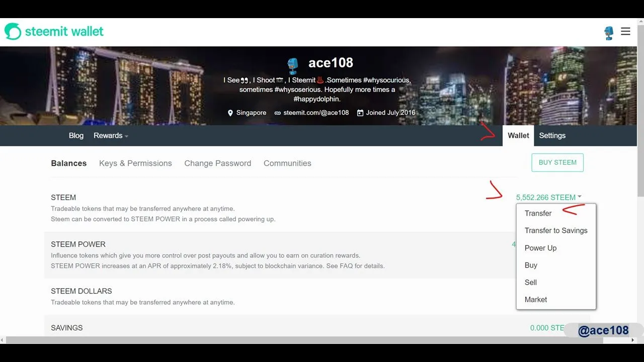Image resolution: width=644 pixels, height=362 pixels.
Task: Click the 0.000 STEEM savings balance
Action: (548, 328)
